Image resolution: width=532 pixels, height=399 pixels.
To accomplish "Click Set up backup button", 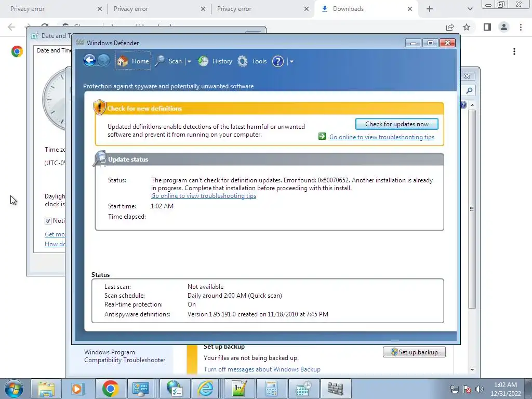I will (x=414, y=352).
